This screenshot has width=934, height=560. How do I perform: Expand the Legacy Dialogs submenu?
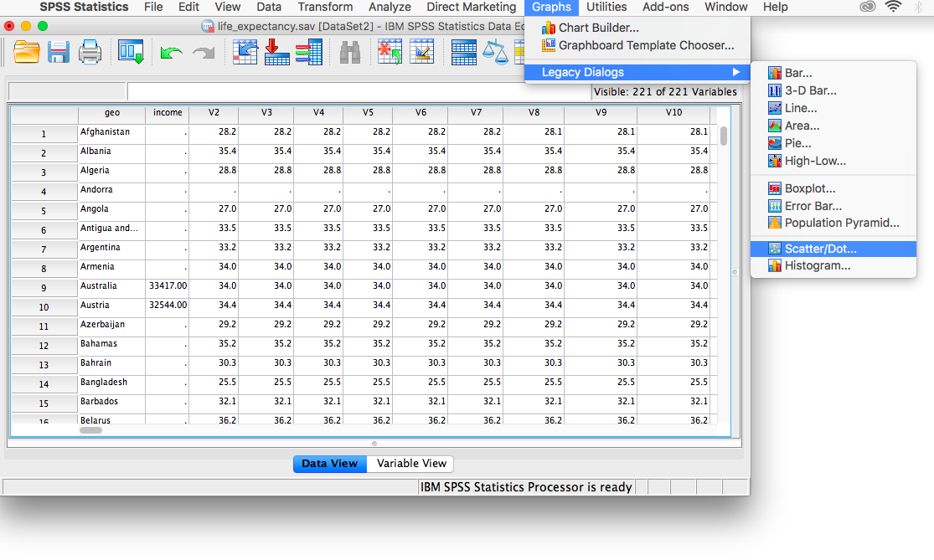click(x=637, y=72)
